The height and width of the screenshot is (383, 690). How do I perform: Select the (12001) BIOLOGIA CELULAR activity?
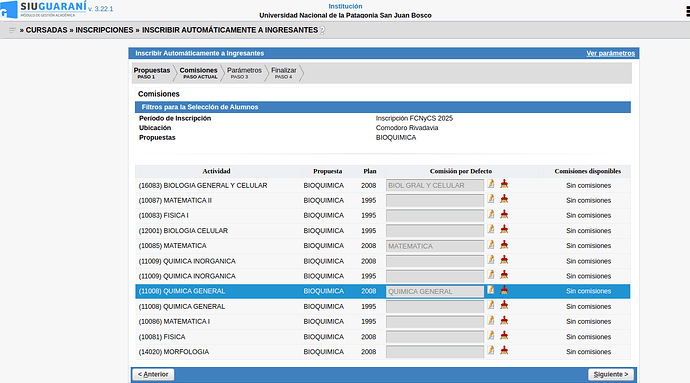point(183,231)
